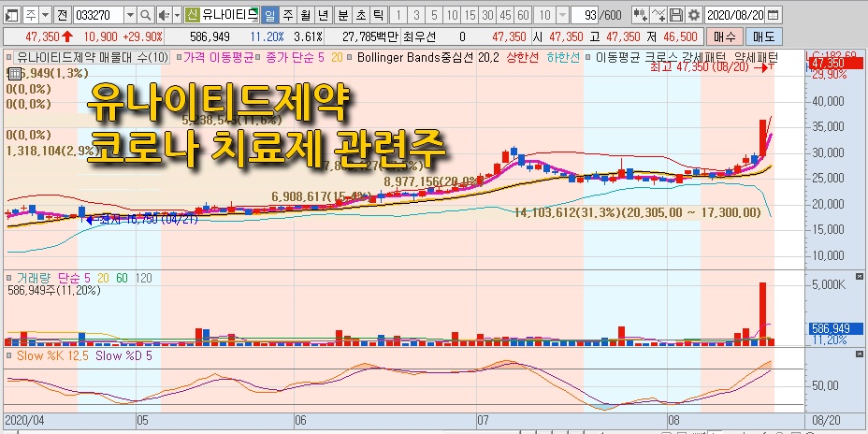868x434 pixels.
Task: Open the custom interval dropdown arrow
Action: [562, 15]
